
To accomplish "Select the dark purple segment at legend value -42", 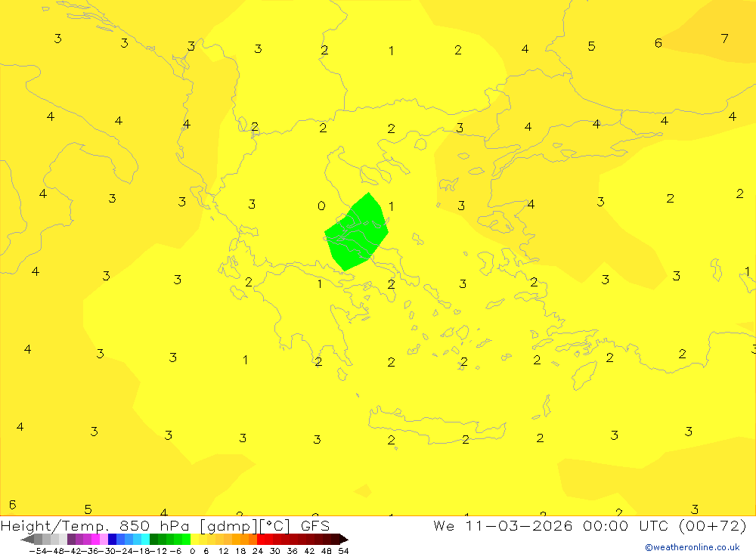I will [71, 539].
